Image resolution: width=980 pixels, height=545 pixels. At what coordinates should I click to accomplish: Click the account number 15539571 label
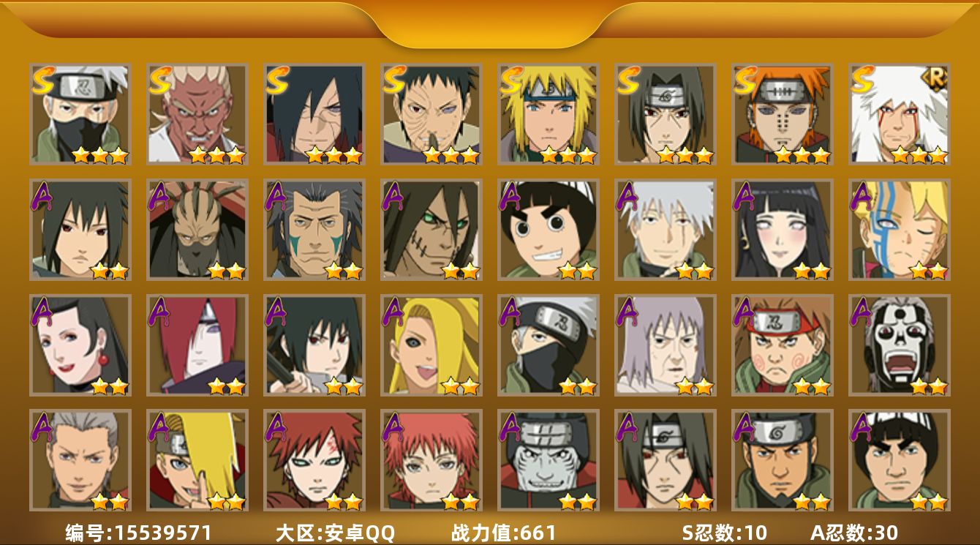coord(139,533)
